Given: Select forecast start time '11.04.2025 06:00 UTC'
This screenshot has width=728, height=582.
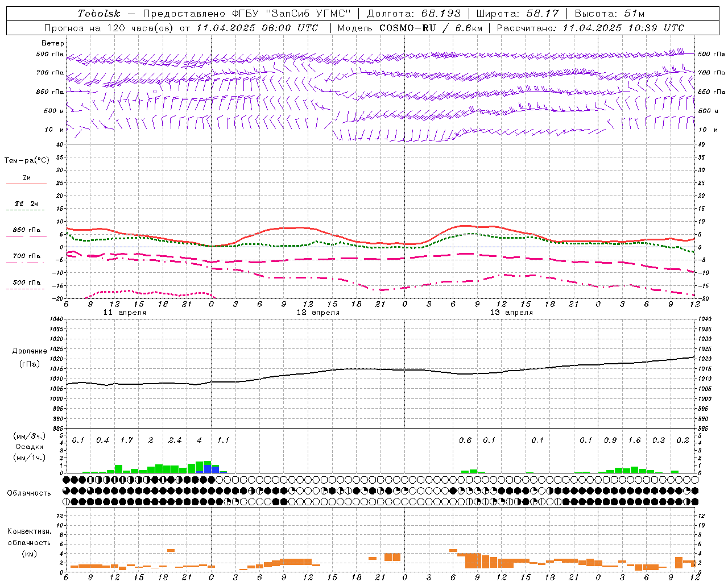Looking at the screenshot, I should pos(257,28).
